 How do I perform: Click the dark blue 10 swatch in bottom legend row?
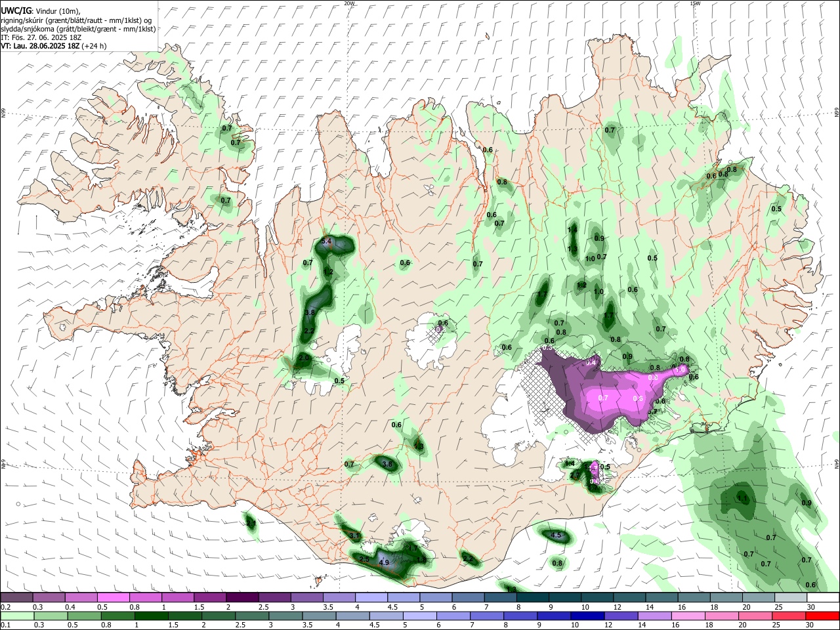click(x=587, y=616)
